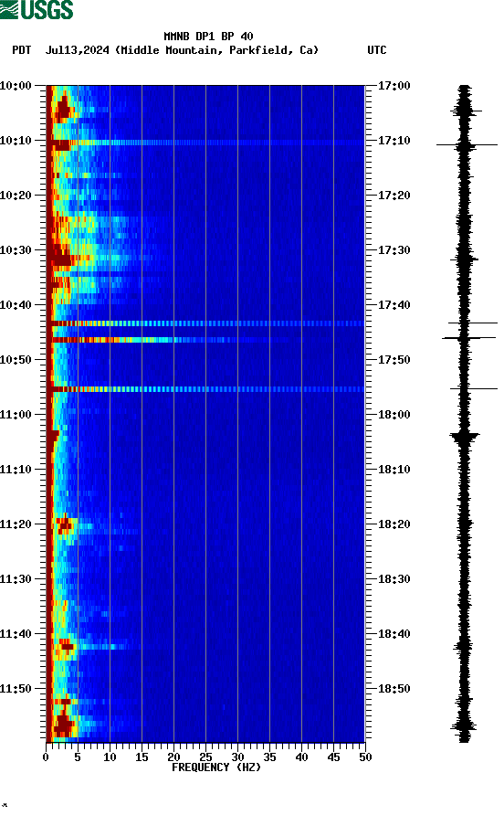Click the seismogram burst just after 18:00

pos(465,436)
